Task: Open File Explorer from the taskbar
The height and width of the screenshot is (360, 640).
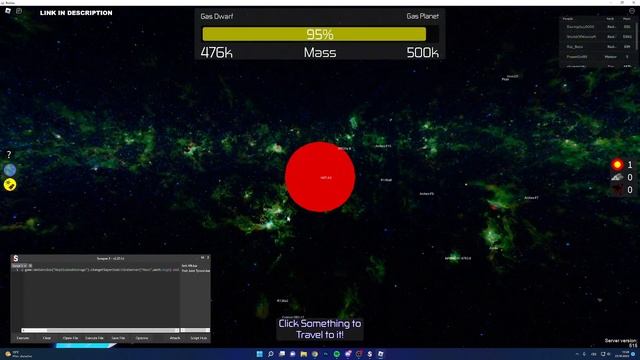Action: [x=304, y=354]
